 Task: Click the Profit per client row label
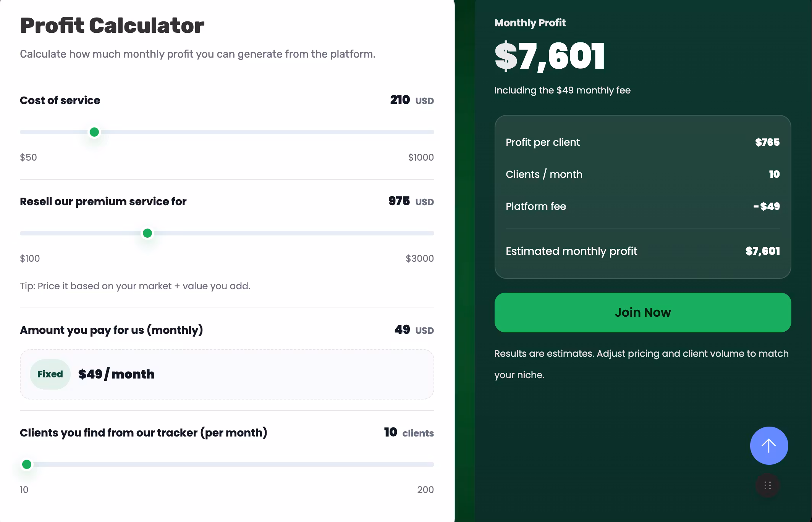click(x=542, y=142)
